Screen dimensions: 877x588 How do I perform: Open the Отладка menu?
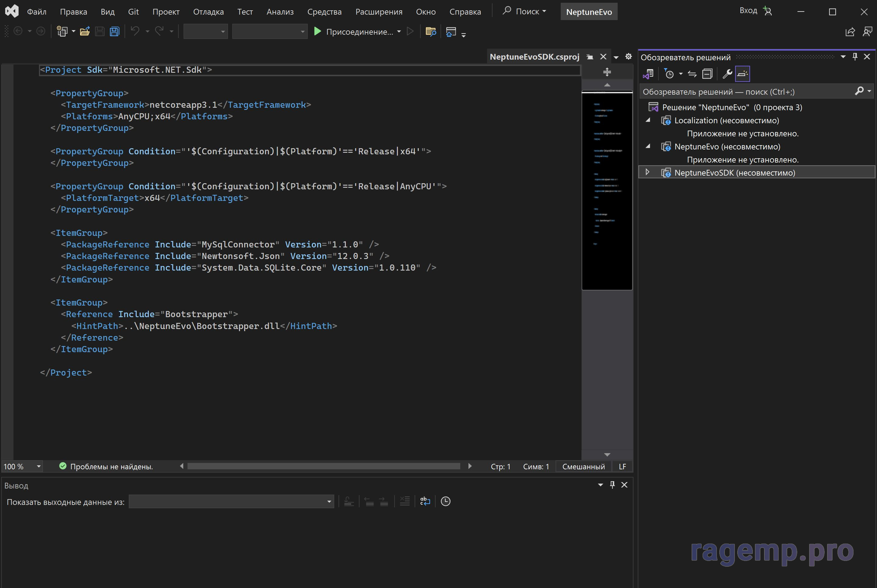click(x=208, y=12)
